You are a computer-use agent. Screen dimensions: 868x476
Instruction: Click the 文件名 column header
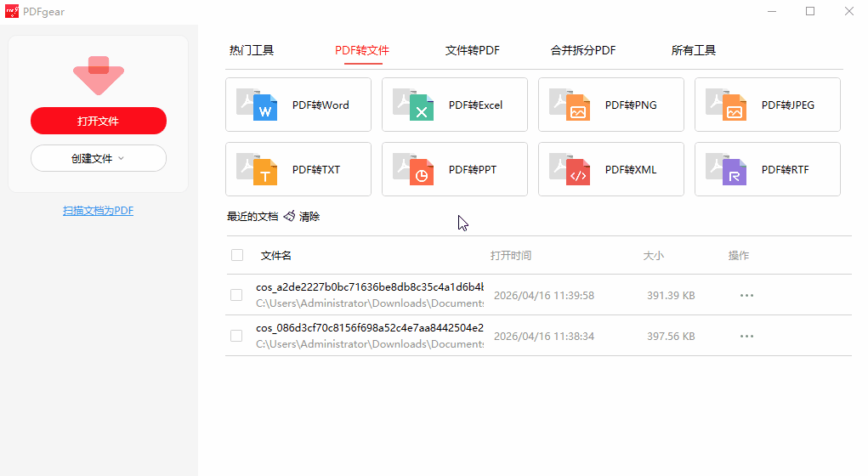[x=276, y=256]
